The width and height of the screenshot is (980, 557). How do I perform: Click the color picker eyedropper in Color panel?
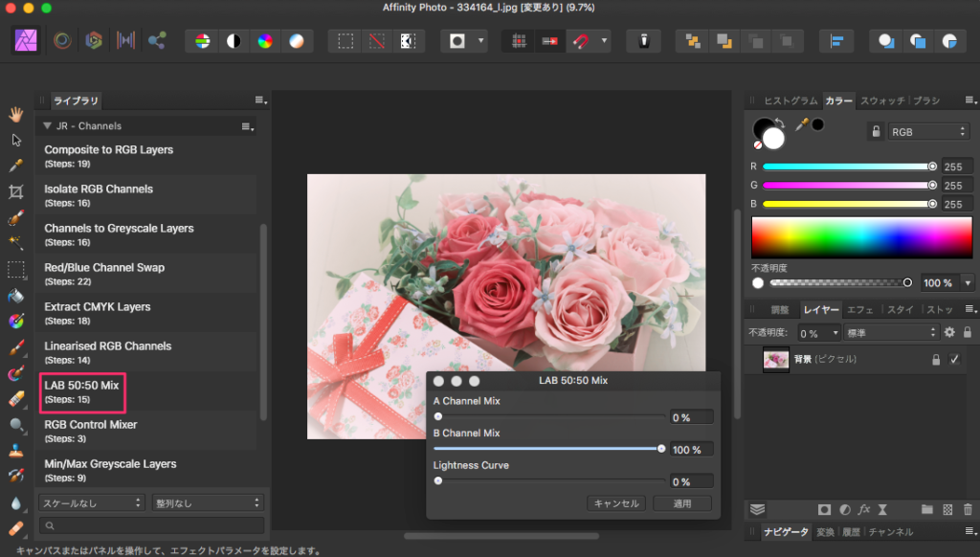(802, 124)
